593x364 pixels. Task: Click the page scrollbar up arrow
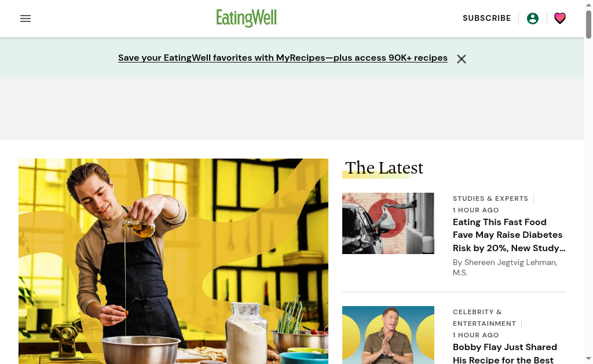coord(588,5)
